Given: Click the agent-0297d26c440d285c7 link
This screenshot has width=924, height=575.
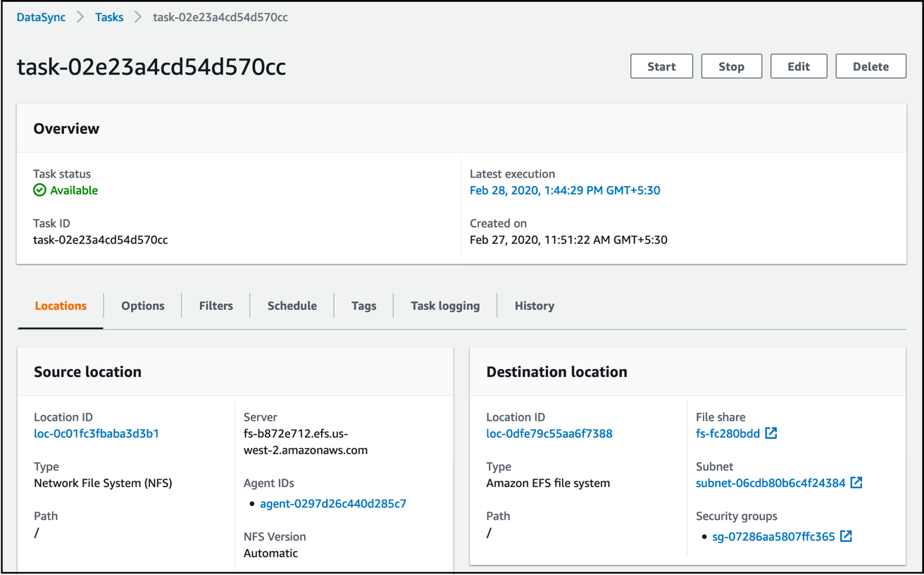Looking at the screenshot, I should point(332,502).
